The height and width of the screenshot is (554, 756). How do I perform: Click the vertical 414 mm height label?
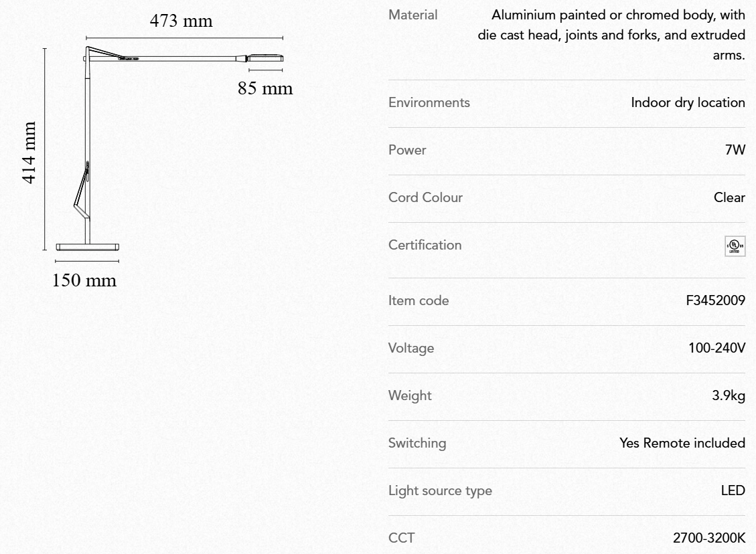tap(29, 153)
